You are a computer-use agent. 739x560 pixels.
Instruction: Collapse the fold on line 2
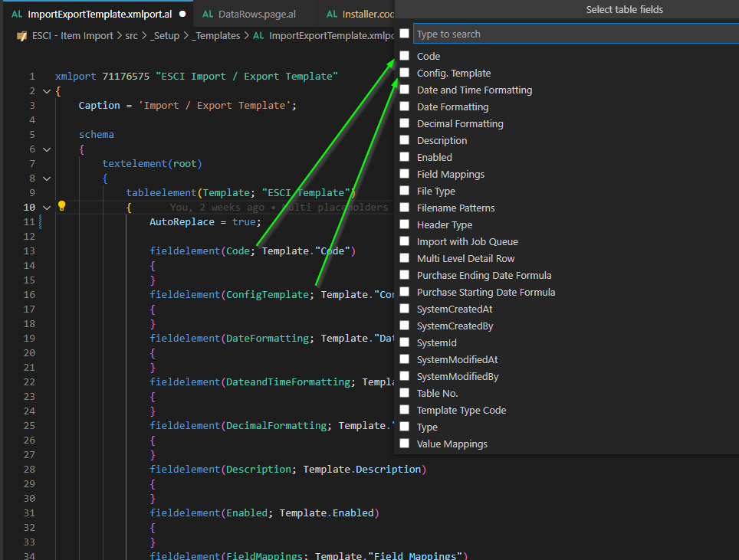[46, 90]
